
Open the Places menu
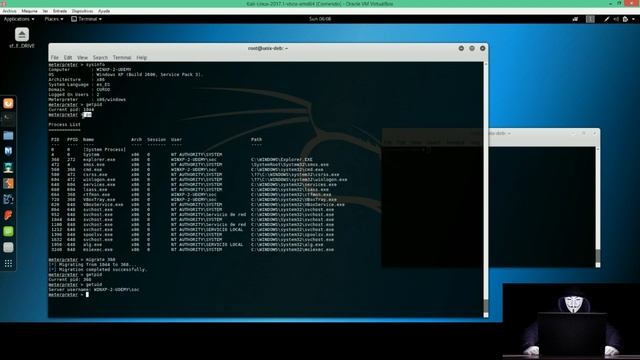point(54,19)
